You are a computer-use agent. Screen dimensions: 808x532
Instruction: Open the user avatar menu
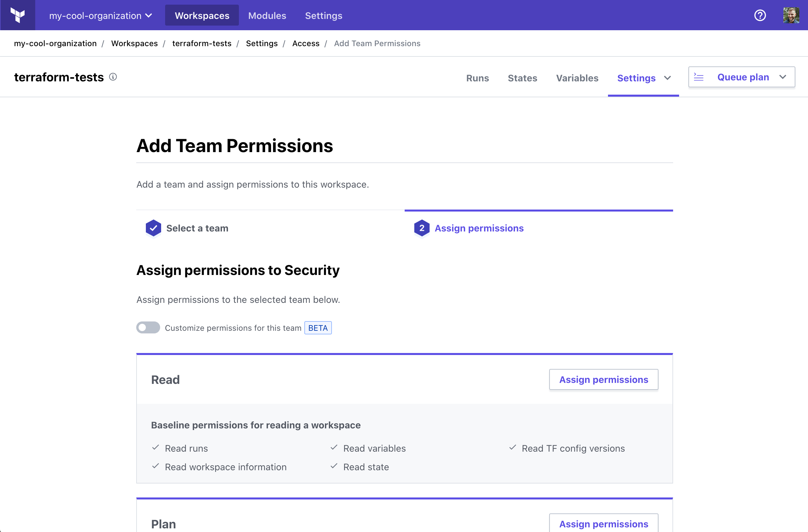(x=791, y=15)
